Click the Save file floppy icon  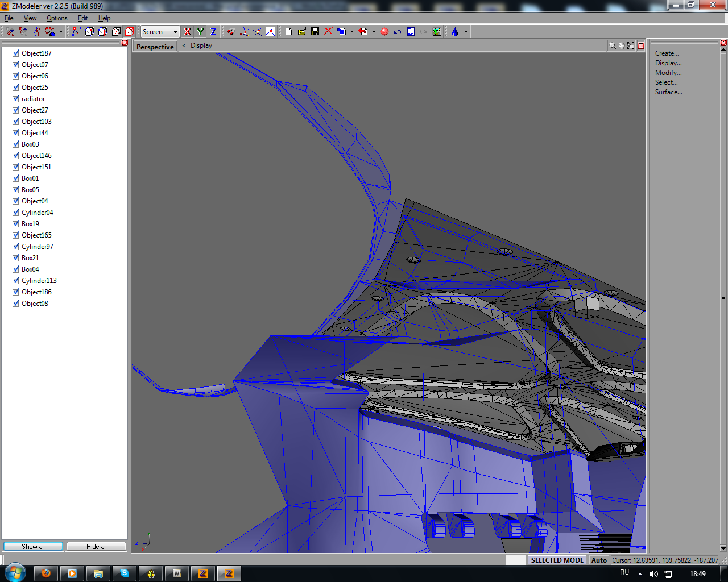point(315,32)
